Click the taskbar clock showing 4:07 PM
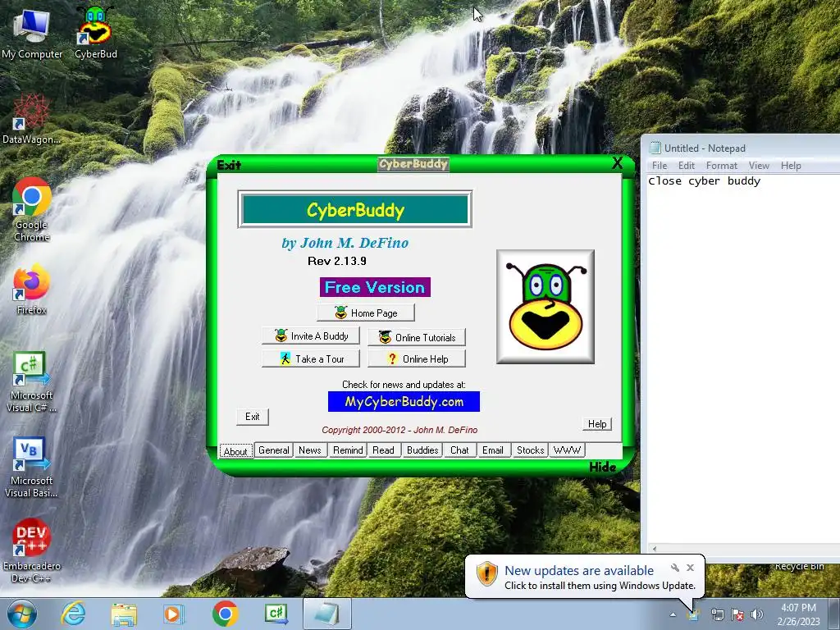The image size is (840, 630). 798,614
